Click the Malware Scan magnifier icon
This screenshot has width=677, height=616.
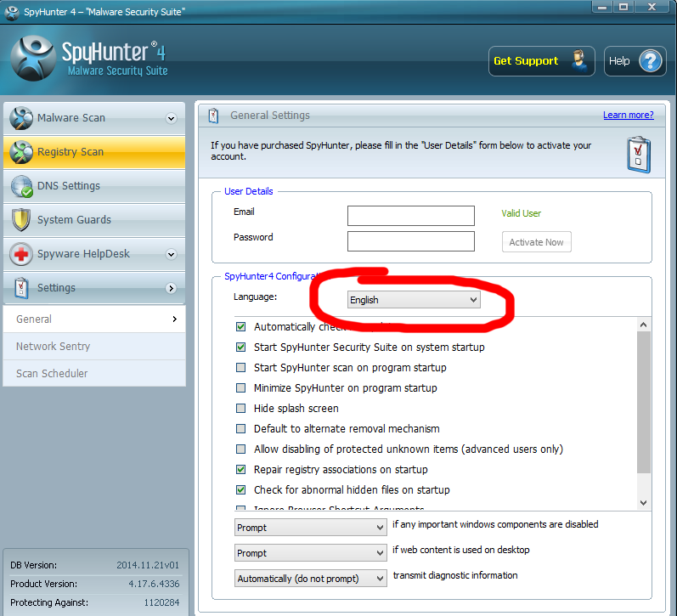[x=21, y=118]
